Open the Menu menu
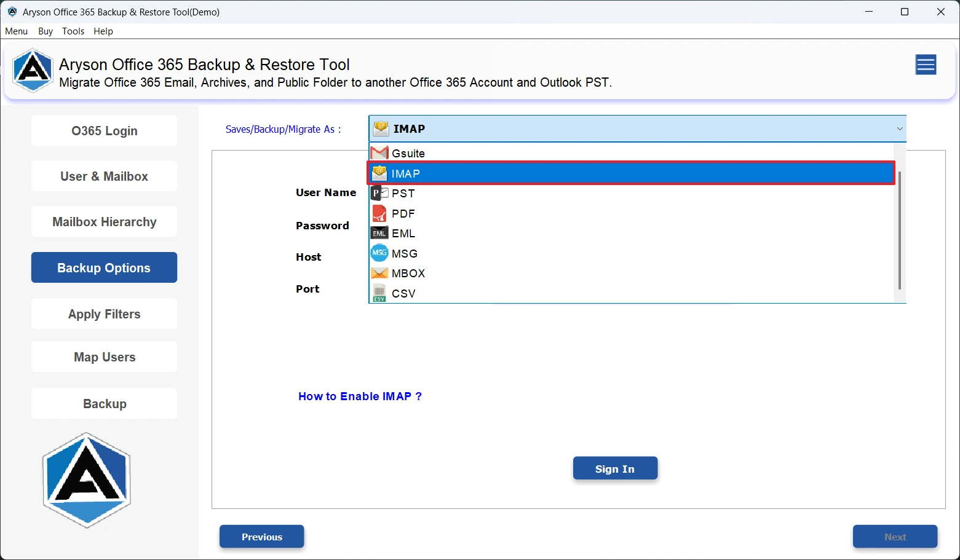 click(x=17, y=31)
